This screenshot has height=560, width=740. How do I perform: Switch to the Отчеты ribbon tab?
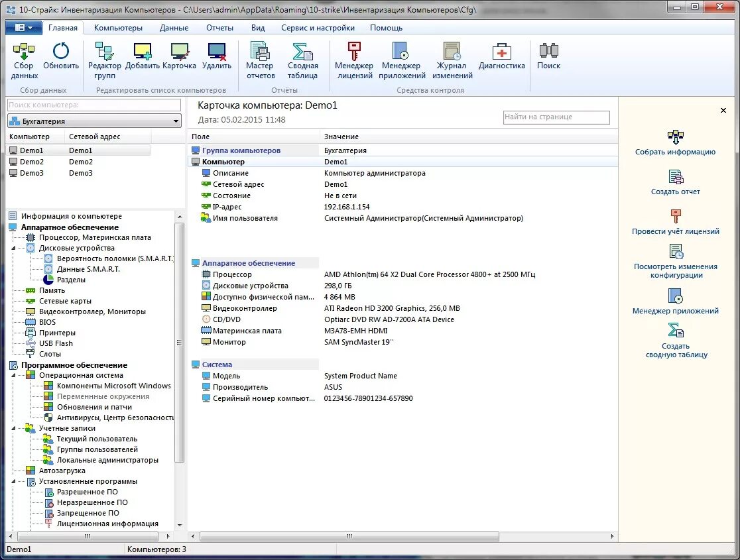[219, 28]
